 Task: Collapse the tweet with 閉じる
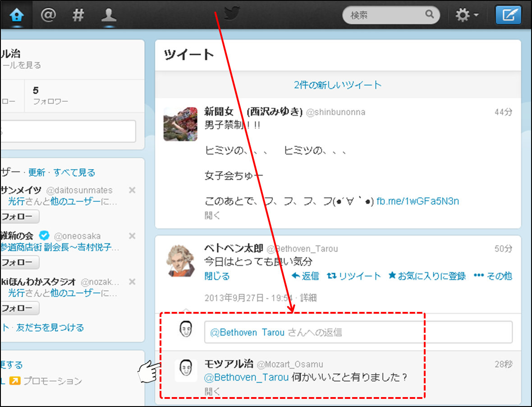[x=217, y=276]
